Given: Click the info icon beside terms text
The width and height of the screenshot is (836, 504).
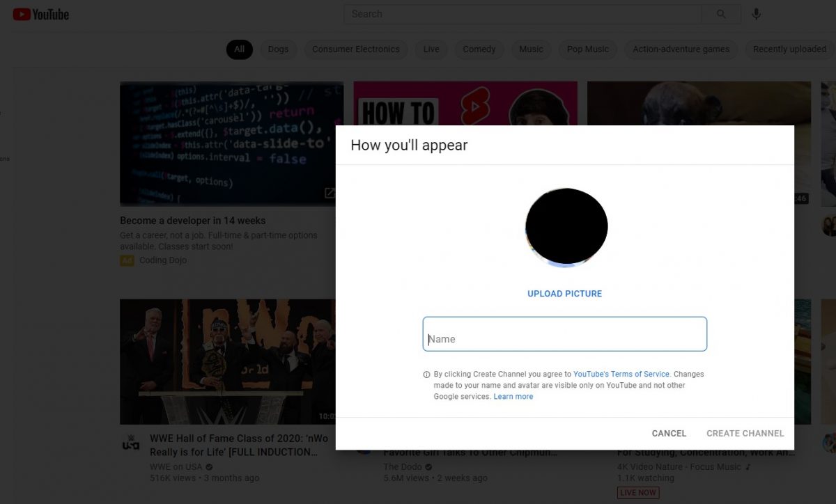Looking at the screenshot, I should click(426, 375).
